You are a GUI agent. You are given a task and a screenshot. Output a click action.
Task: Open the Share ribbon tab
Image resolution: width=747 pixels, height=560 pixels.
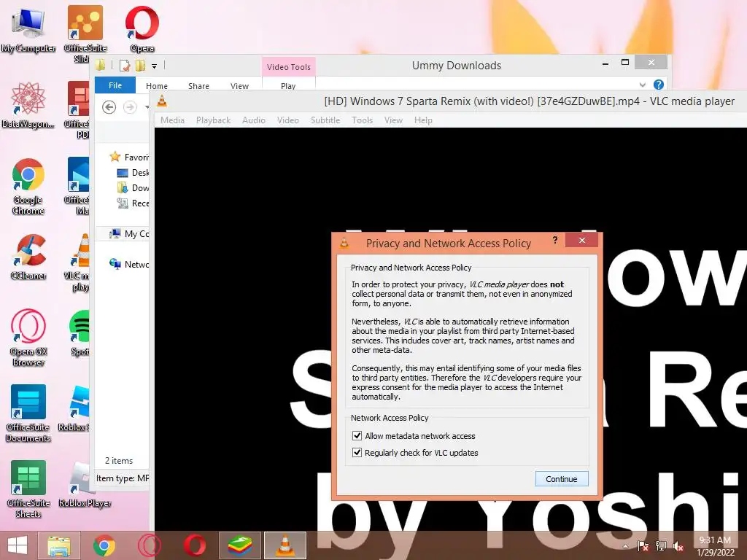click(198, 86)
